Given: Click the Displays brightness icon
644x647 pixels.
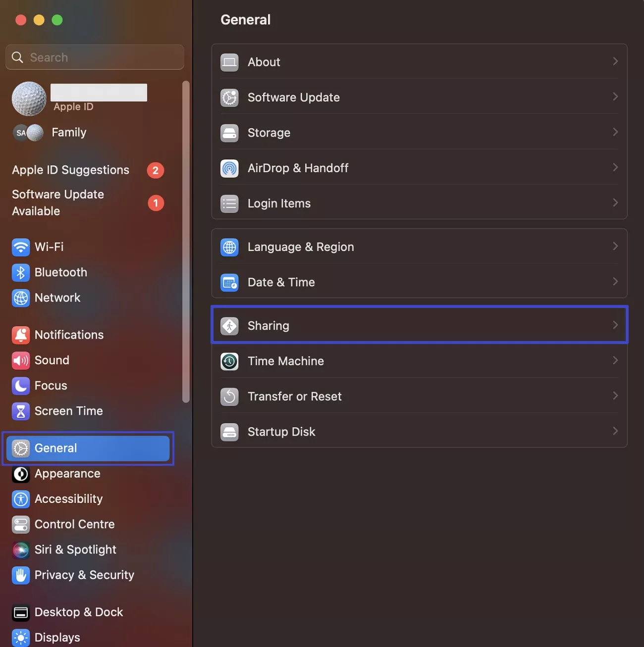Looking at the screenshot, I should click(x=20, y=638).
